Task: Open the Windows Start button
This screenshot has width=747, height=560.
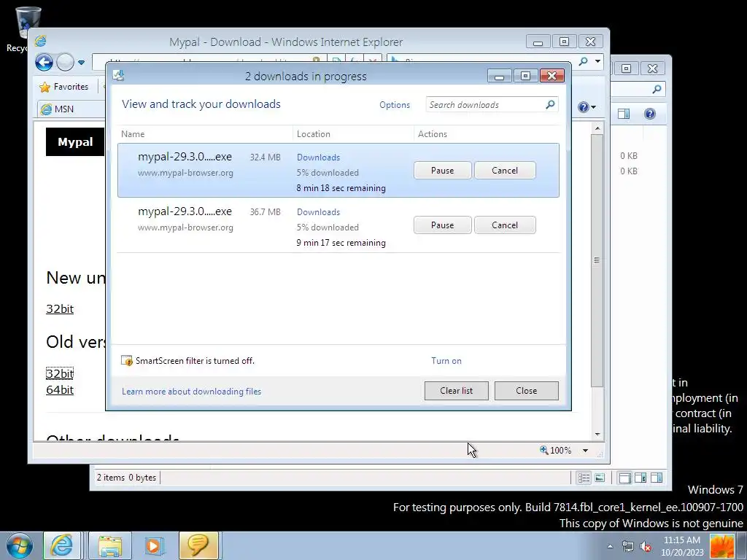Action: (20, 545)
